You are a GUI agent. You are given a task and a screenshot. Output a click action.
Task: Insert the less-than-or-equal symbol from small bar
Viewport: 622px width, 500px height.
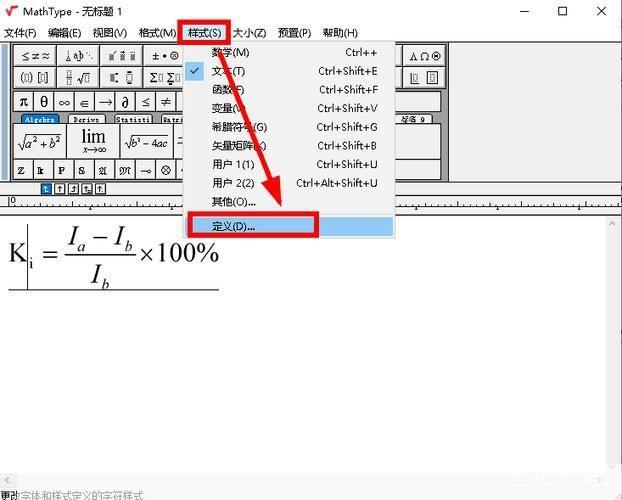[146, 102]
